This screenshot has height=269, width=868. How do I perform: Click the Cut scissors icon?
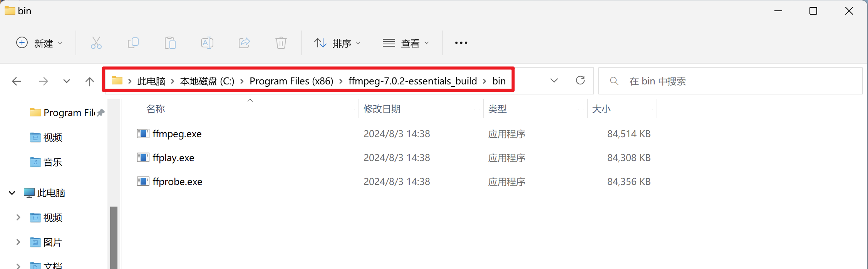pos(96,43)
